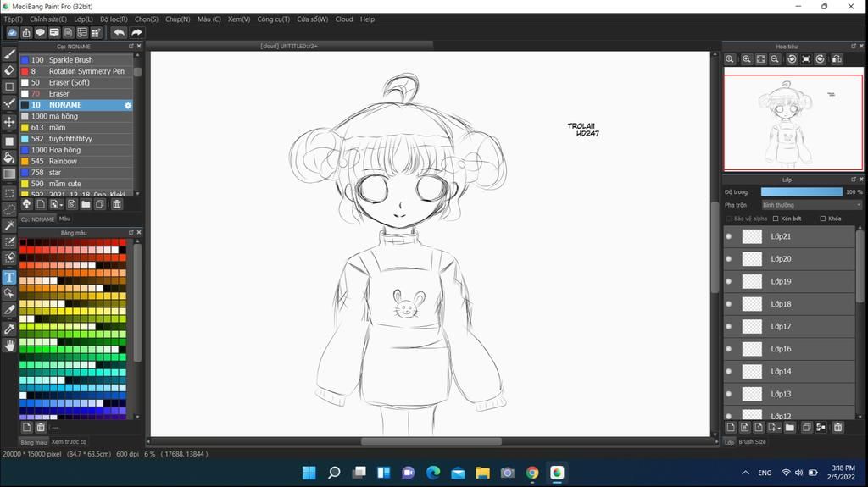The height and width of the screenshot is (487, 868).
Task: Flip canvas view in navigator
Action: pos(837,59)
